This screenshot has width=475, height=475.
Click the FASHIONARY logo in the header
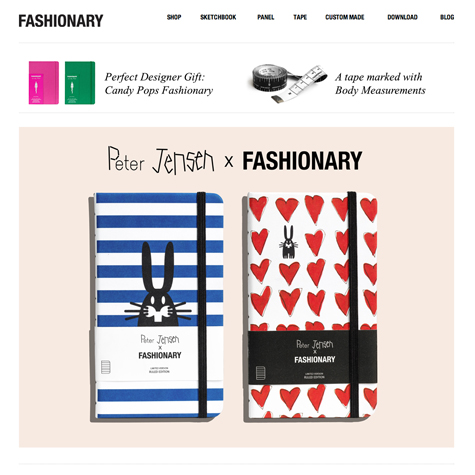61,21
